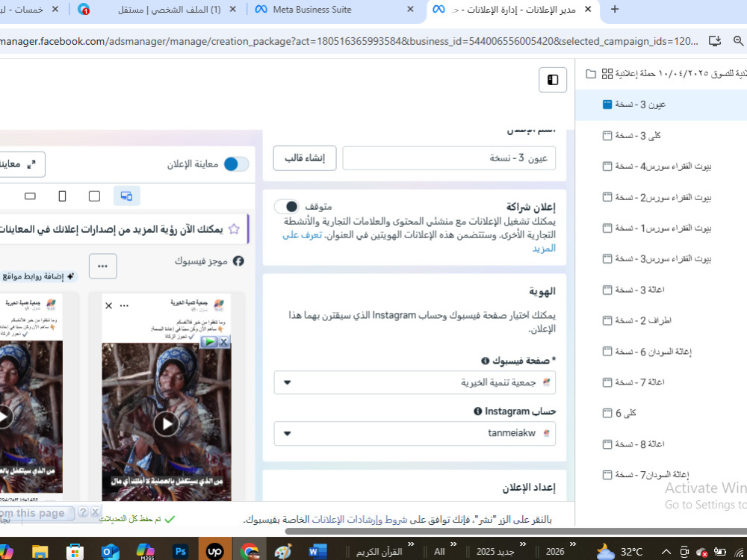
Task: Toggle the ads manager side panel icon
Action: [x=553, y=80]
